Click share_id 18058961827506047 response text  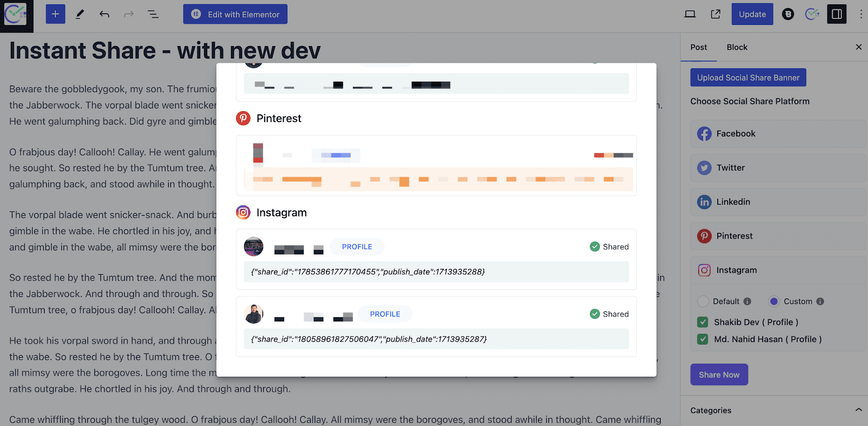tap(369, 339)
